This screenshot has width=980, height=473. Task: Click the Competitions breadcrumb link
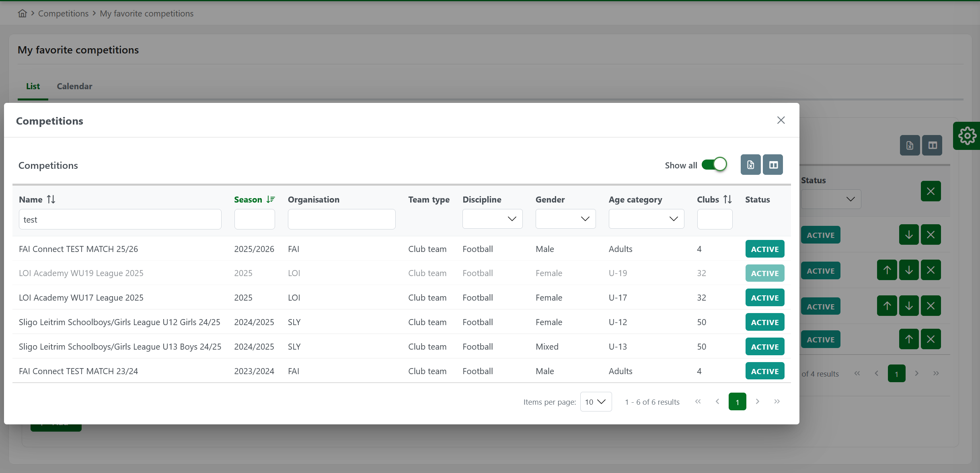click(63, 13)
